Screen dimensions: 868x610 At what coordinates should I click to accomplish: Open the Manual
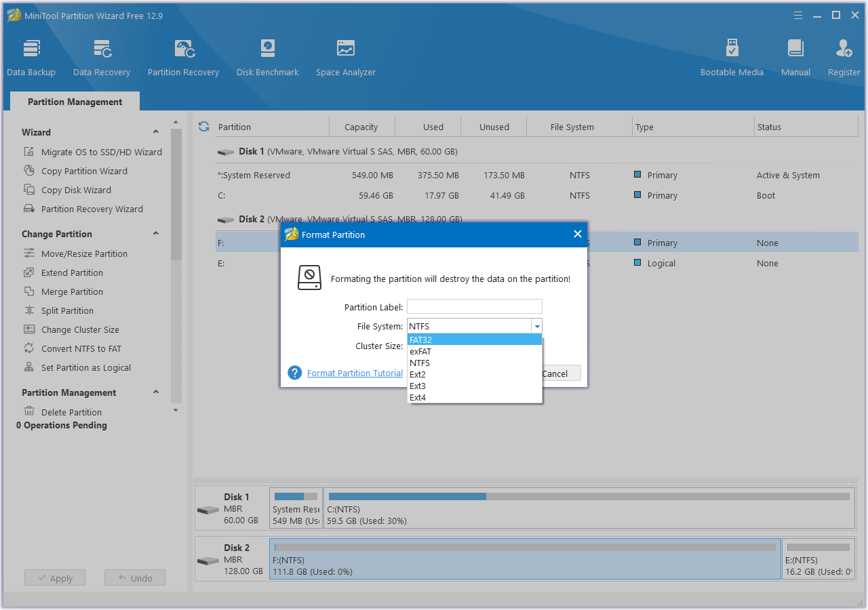795,58
